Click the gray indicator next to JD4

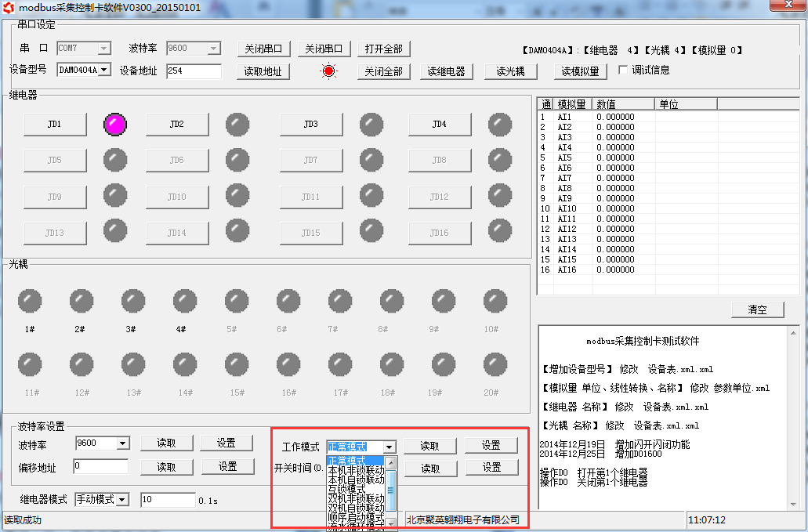[499, 124]
